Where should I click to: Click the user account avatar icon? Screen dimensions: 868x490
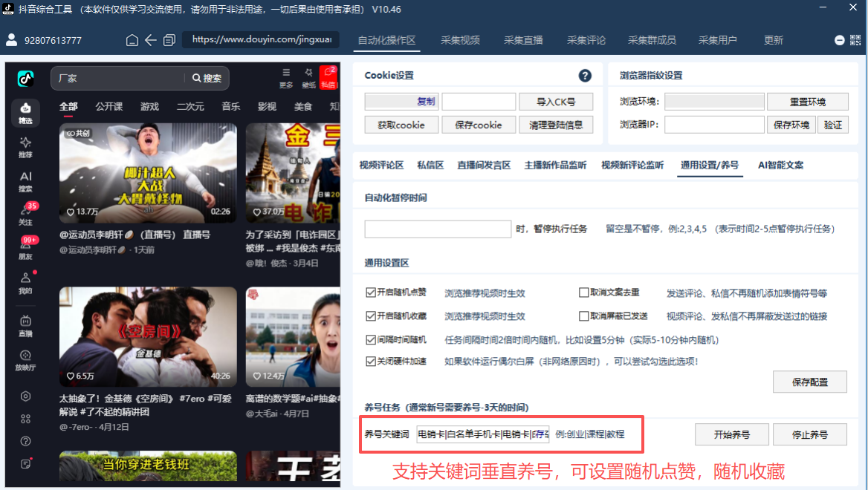(x=11, y=40)
